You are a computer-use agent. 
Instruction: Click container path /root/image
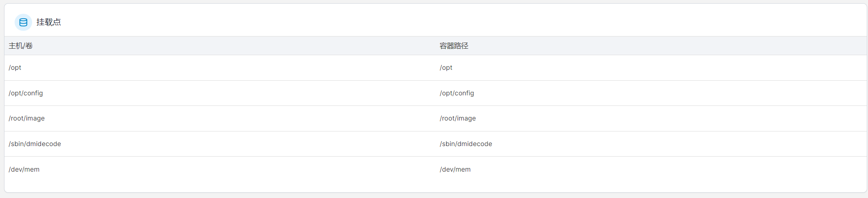tap(458, 118)
